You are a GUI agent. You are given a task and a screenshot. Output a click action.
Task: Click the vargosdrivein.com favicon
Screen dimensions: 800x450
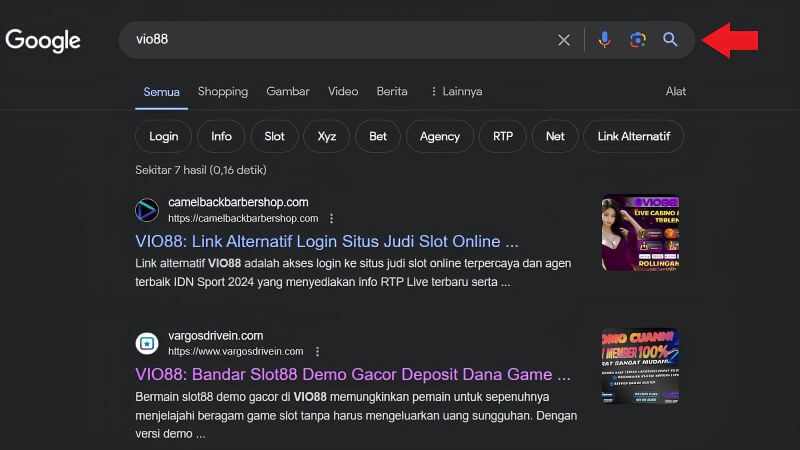click(147, 343)
